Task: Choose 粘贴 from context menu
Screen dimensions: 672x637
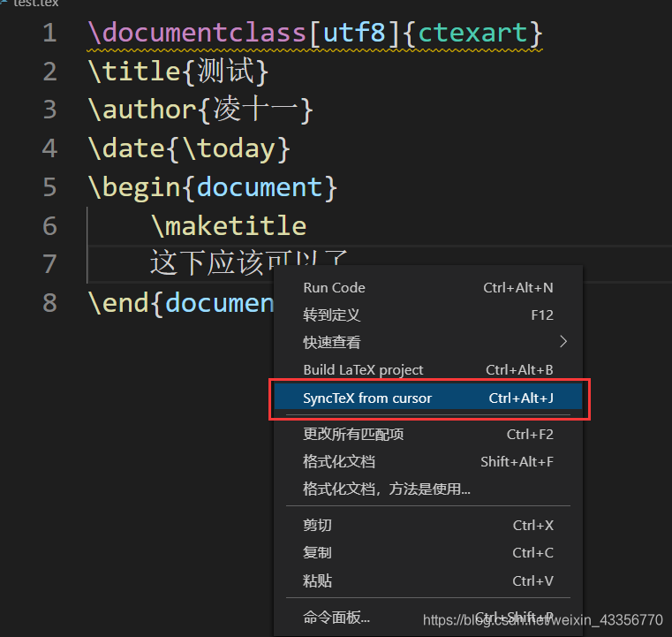Action: point(318,580)
